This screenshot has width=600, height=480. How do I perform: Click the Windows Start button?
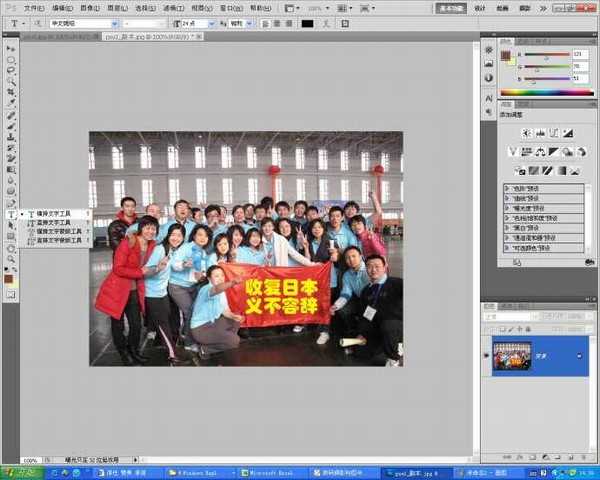[20, 471]
